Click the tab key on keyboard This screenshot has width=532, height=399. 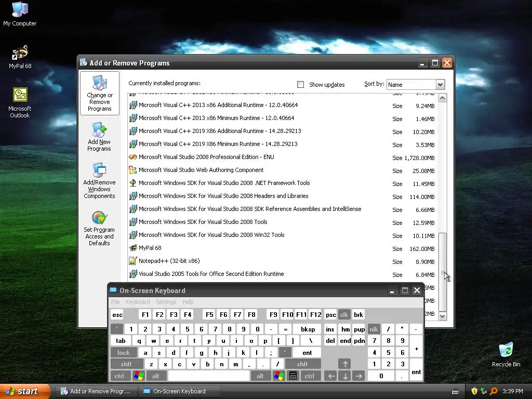(121, 341)
